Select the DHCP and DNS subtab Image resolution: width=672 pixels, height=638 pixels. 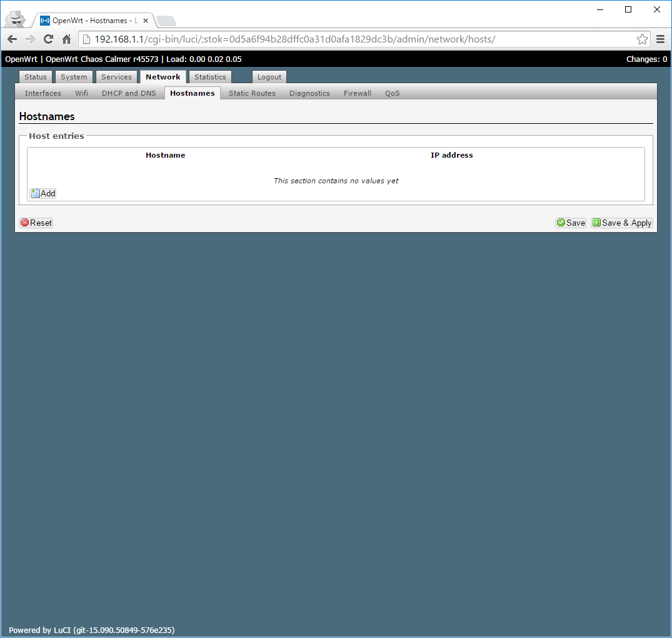pos(129,93)
